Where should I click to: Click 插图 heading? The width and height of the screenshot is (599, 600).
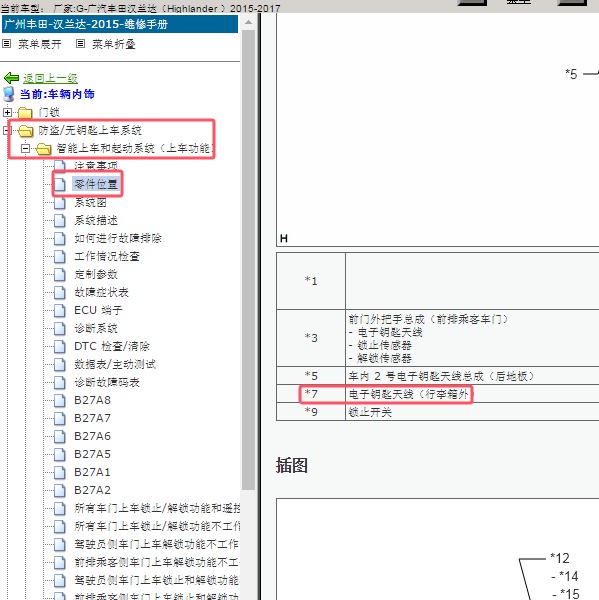(292, 466)
